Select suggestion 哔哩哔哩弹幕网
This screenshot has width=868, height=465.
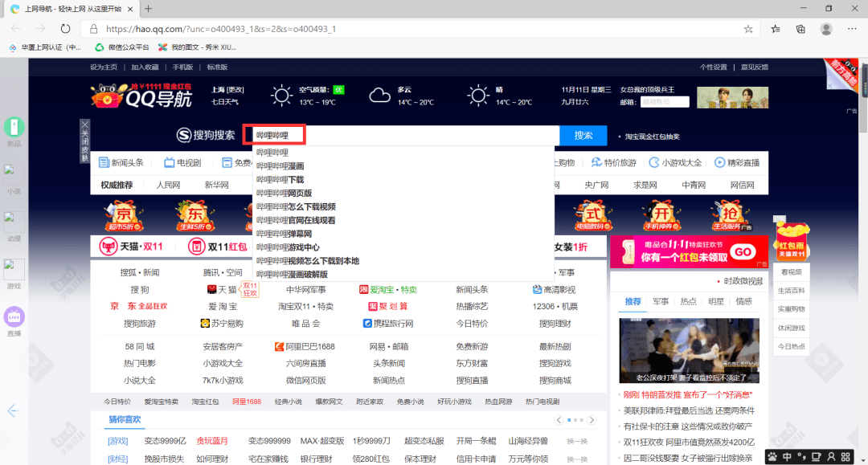click(x=284, y=234)
